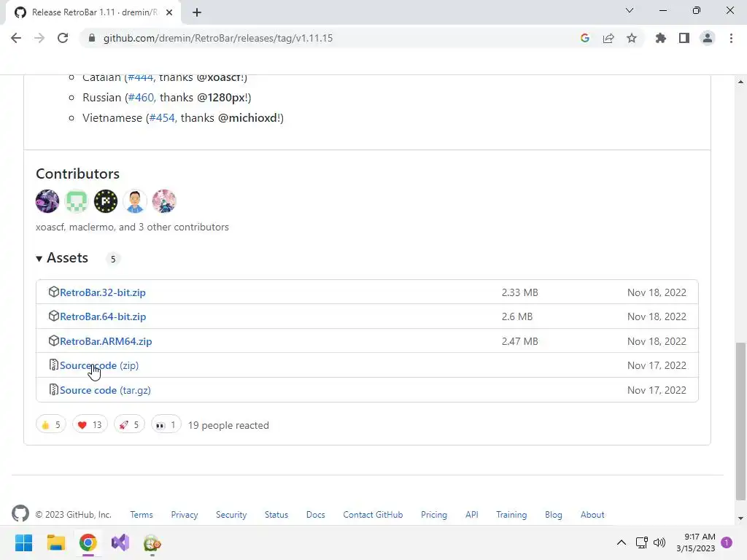The height and width of the screenshot is (560, 747).
Task: Open Privacy footer link
Action: pos(185,515)
